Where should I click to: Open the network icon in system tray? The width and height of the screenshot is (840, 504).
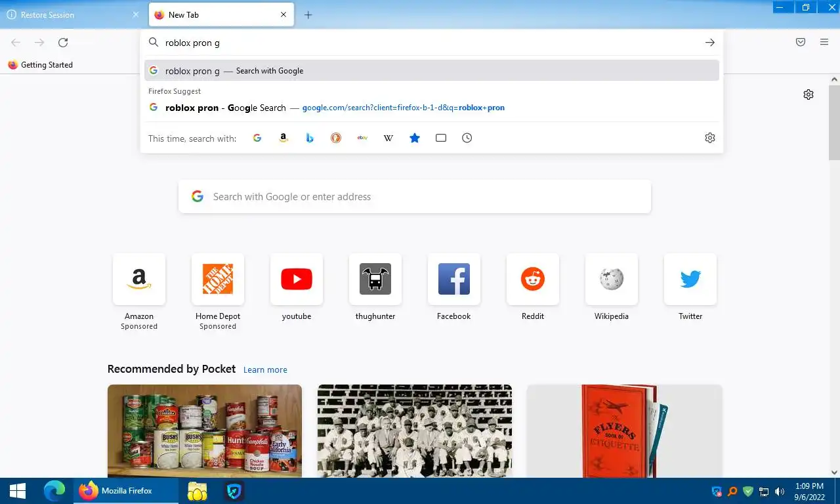764,491
